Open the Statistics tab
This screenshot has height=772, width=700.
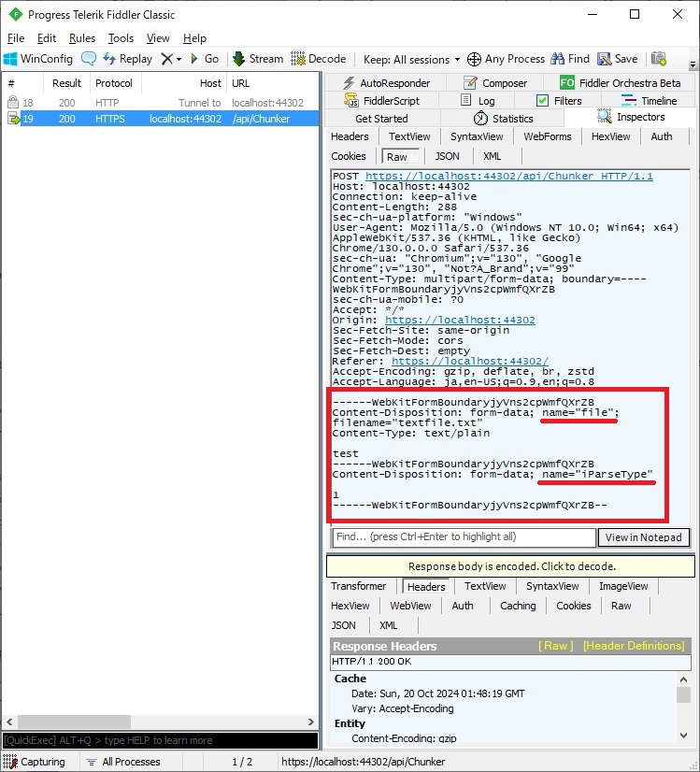503,119
